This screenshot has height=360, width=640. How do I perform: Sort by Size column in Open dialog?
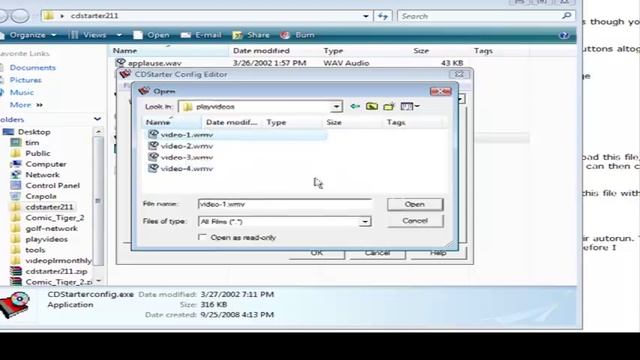353,122
